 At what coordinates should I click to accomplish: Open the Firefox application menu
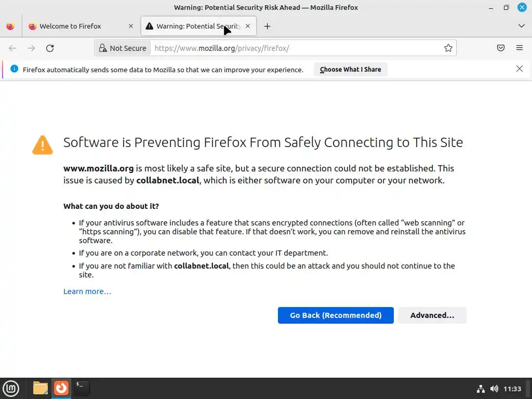pyautogui.click(x=520, y=48)
